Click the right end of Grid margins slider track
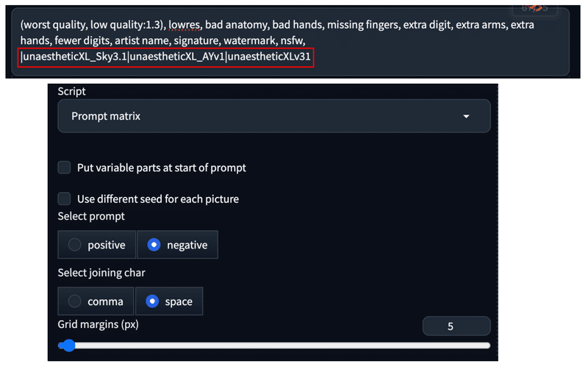This screenshot has height=367, width=588. point(487,345)
